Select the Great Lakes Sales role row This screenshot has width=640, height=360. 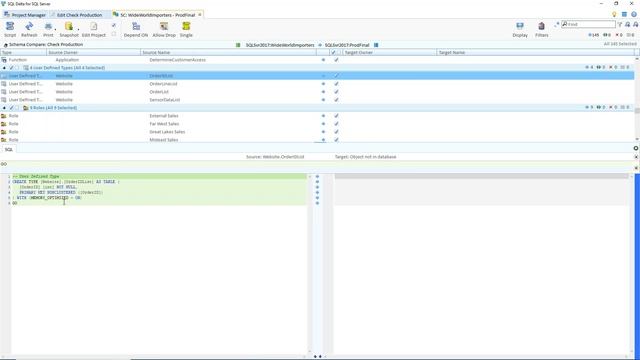pos(317,132)
